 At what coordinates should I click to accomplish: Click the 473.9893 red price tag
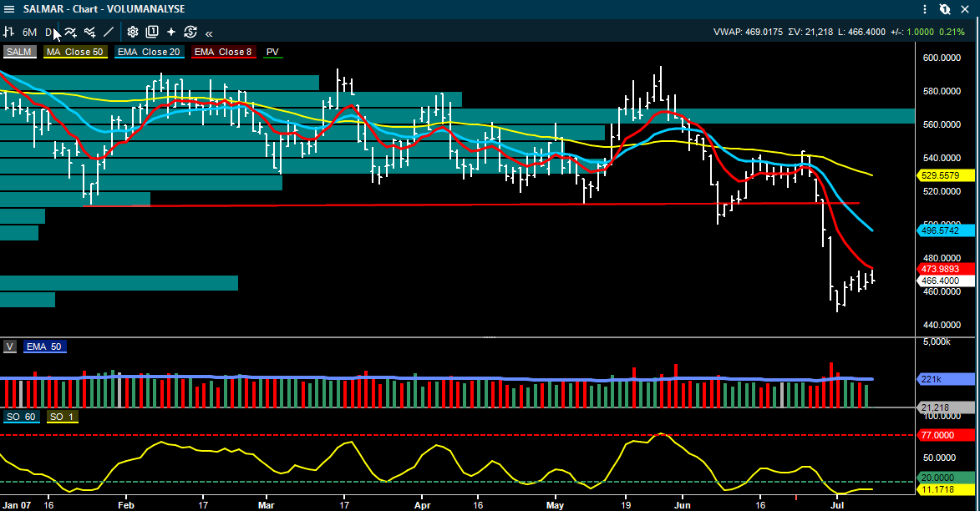pyautogui.click(x=945, y=269)
